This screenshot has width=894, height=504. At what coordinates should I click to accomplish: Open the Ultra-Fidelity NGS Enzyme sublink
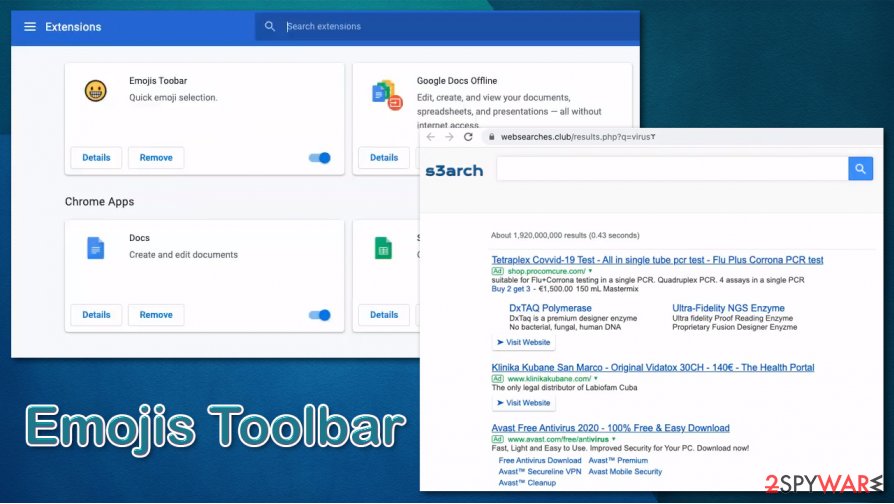728,308
